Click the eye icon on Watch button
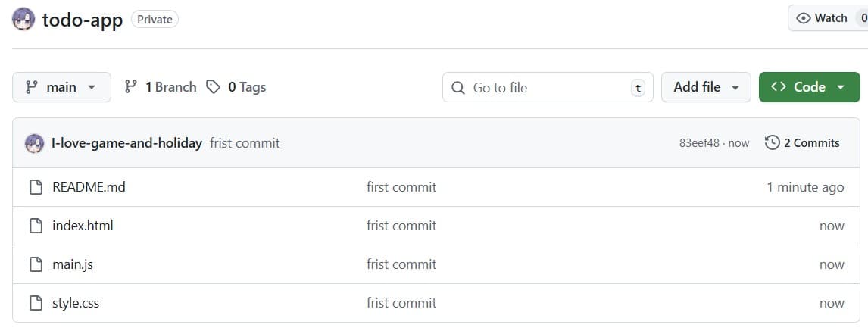Screen dimensions: 868x328 click(804, 18)
